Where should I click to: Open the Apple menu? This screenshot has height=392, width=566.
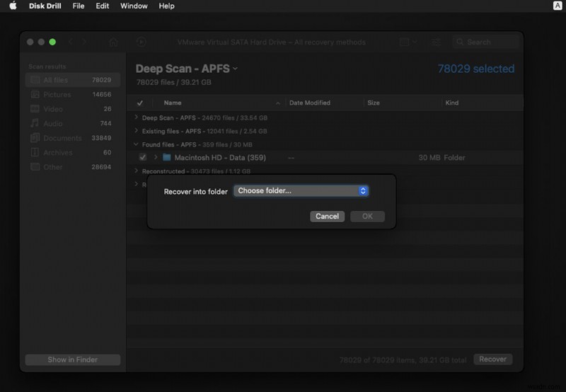click(13, 6)
